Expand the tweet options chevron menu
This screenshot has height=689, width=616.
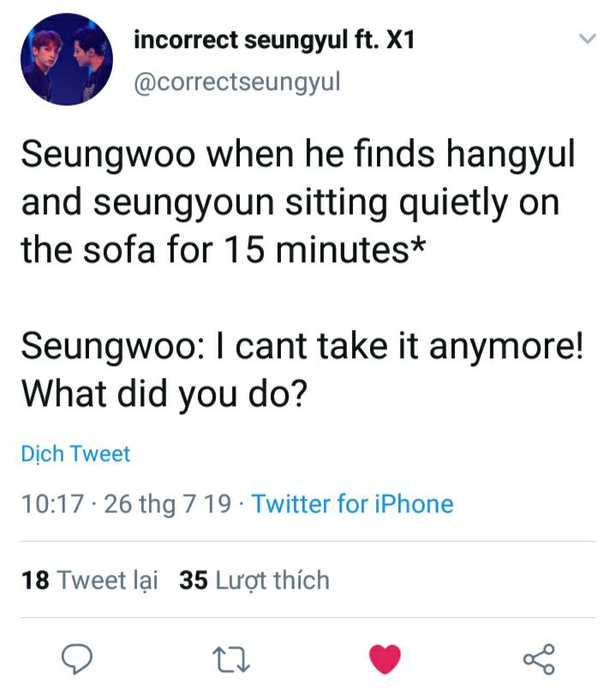coord(587,39)
